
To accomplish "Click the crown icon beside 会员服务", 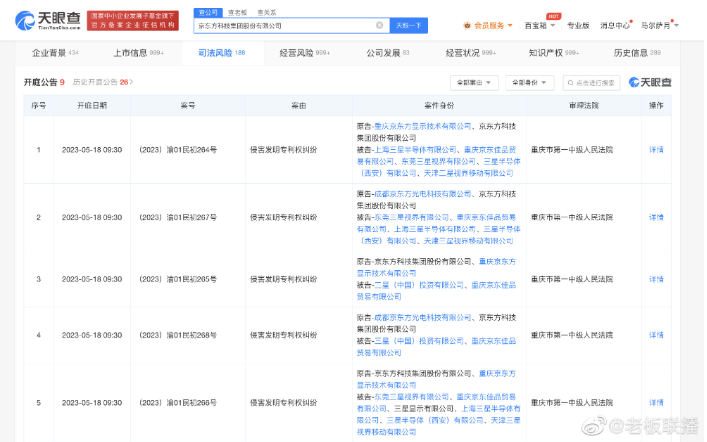I will pyautogui.click(x=467, y=26).
